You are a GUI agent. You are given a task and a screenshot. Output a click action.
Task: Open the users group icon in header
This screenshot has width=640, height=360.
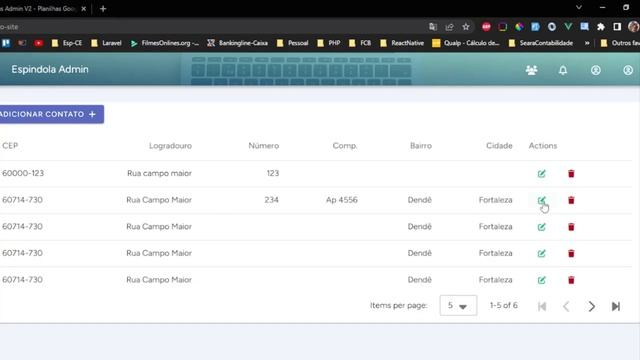(x=531, y=70)
